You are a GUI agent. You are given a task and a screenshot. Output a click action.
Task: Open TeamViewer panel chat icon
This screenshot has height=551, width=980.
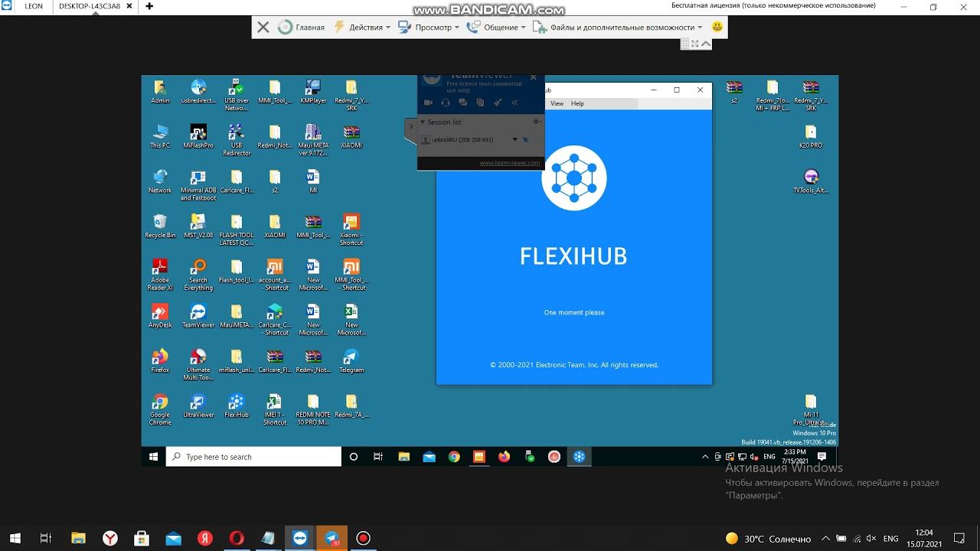(x=462, y=102)
